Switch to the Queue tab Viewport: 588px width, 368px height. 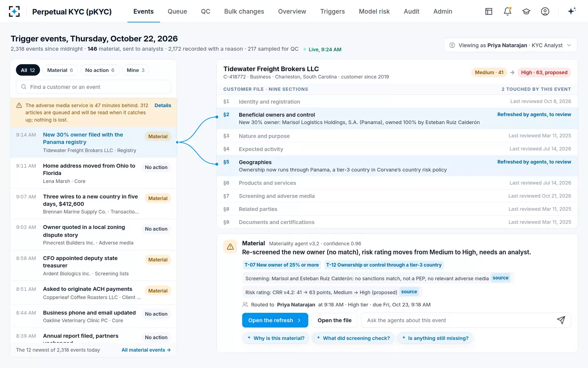point(177,11)
